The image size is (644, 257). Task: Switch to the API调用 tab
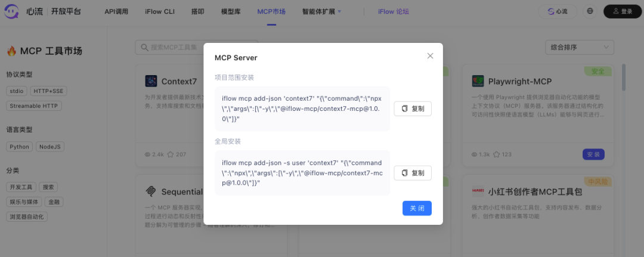tap(117, 11)
